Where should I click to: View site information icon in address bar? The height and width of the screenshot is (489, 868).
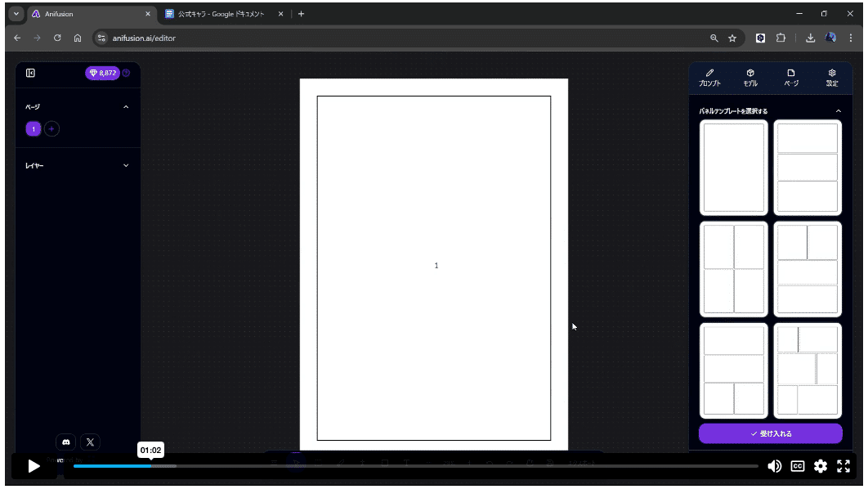[101, 38]
